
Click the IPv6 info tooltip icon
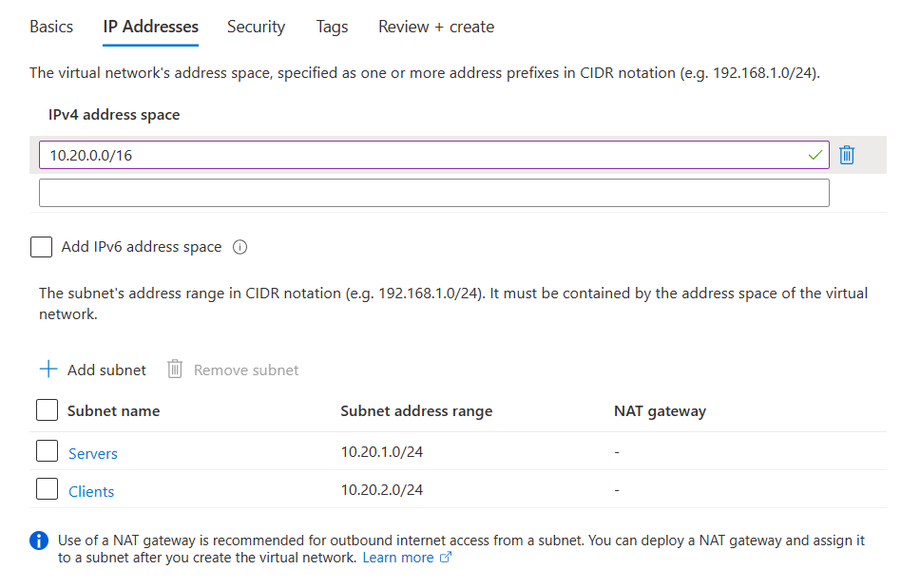[x=240, y=247]
